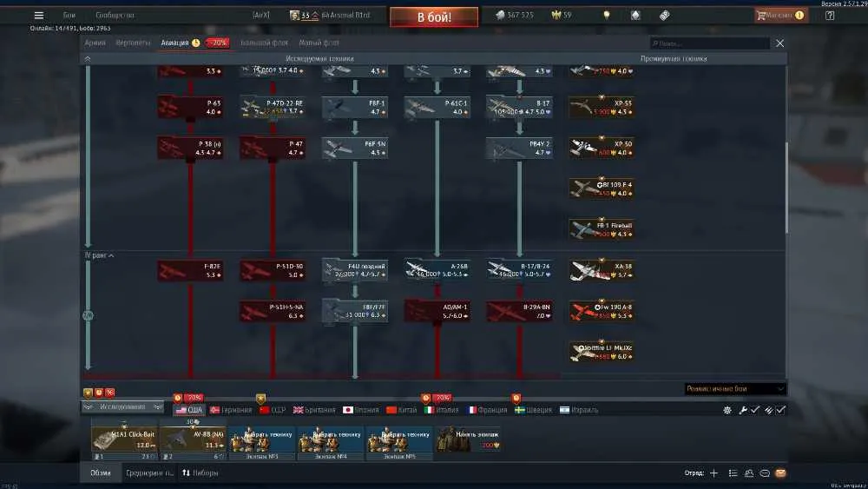Choose the СССР nation tab
This screenshot has width=868, height=489.
[x=273, y=410]
